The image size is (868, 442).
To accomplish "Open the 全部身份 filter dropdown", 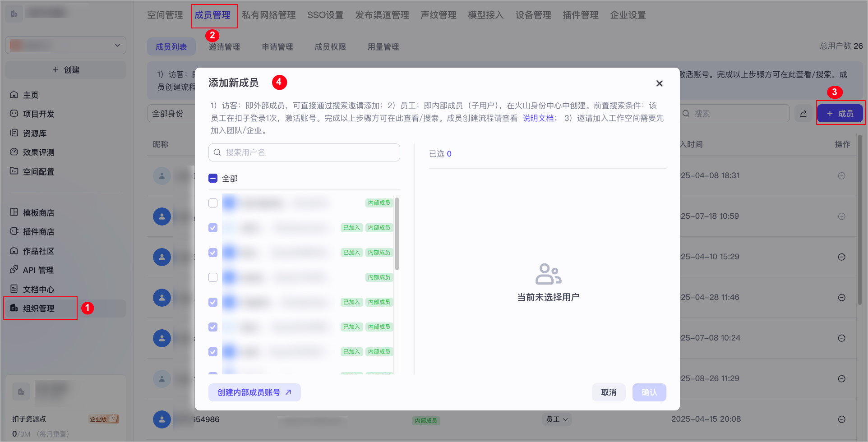I will click(171, 114).
